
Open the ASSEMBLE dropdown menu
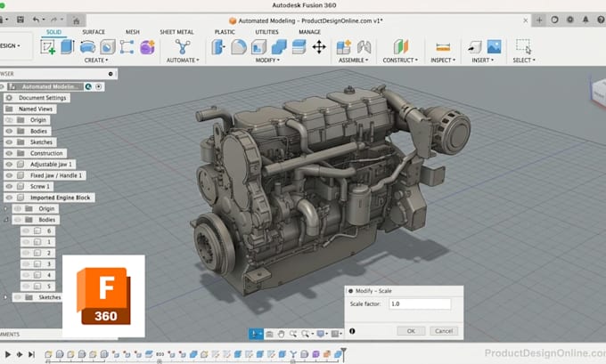[353, 61]
